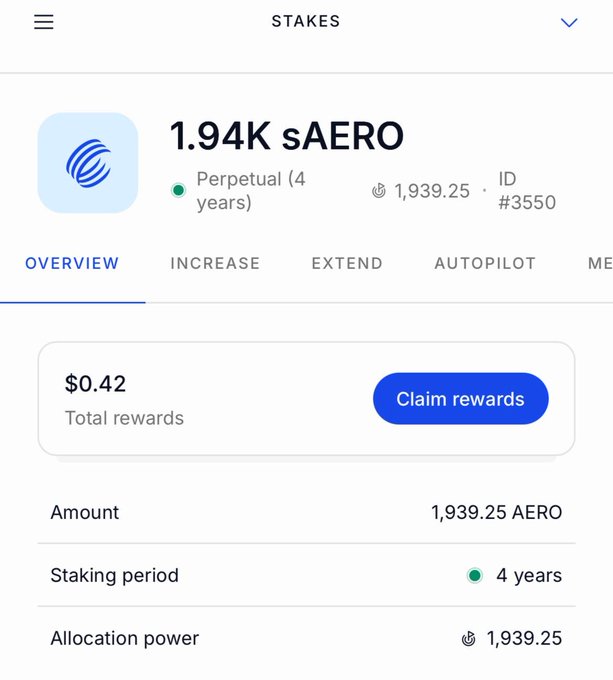Viewport: 613px width, 680px height.
Task: Click the Allocation power row icon
Action: 468,638
